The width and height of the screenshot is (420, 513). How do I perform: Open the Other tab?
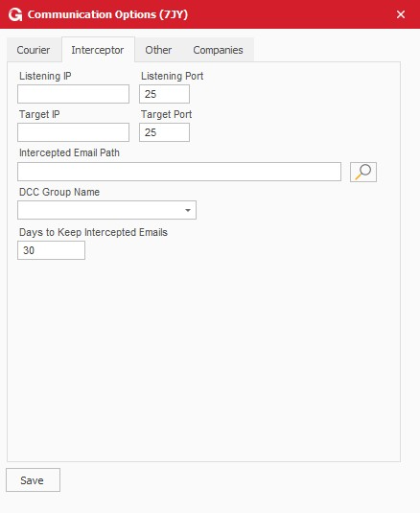158,50
